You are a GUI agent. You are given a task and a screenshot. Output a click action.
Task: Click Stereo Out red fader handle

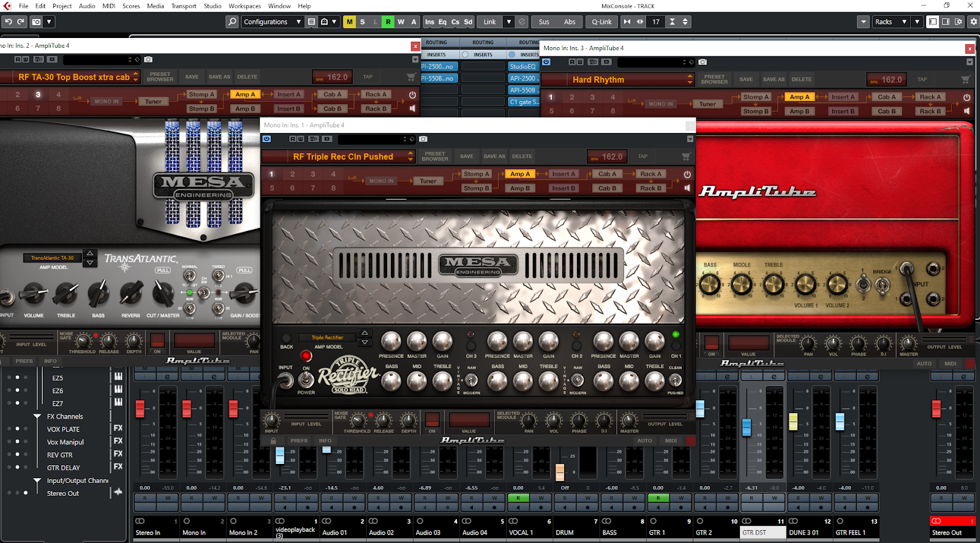[936, 409]
